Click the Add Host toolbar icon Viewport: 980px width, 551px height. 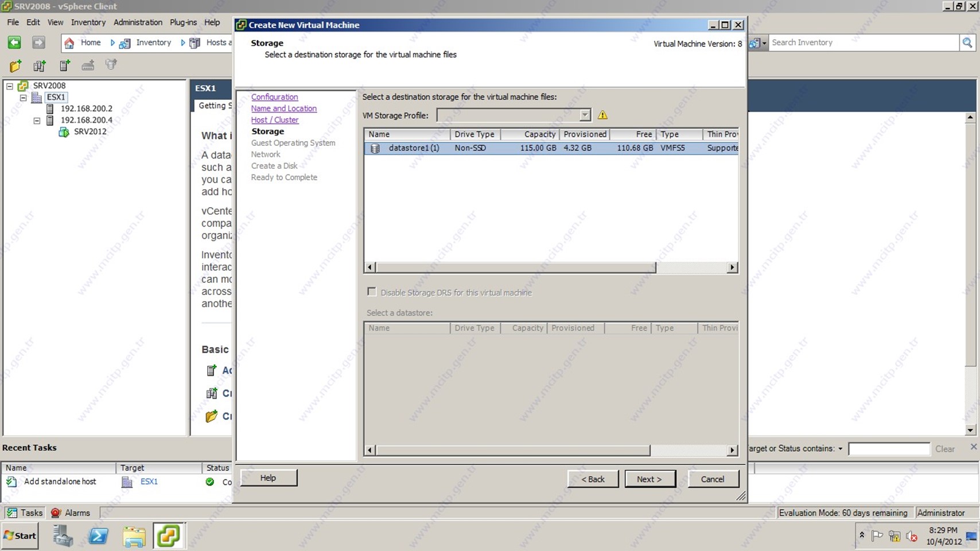[x=64, y=65]
